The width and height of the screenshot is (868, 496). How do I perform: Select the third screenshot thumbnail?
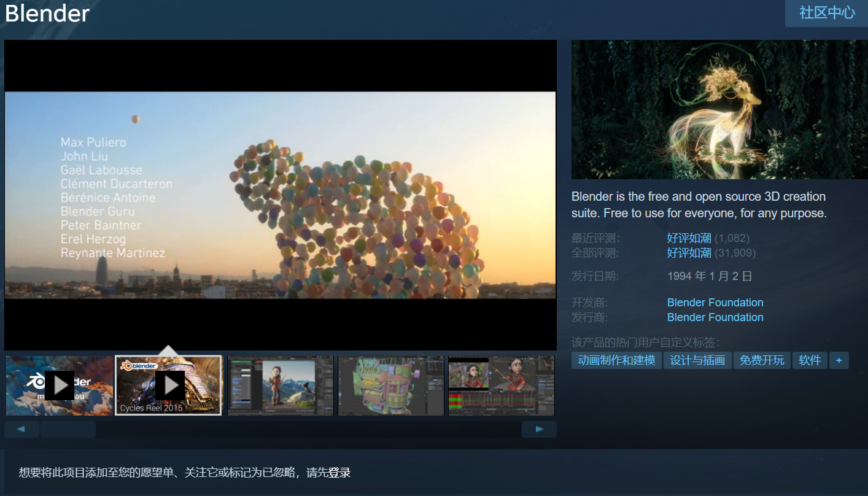280,385
